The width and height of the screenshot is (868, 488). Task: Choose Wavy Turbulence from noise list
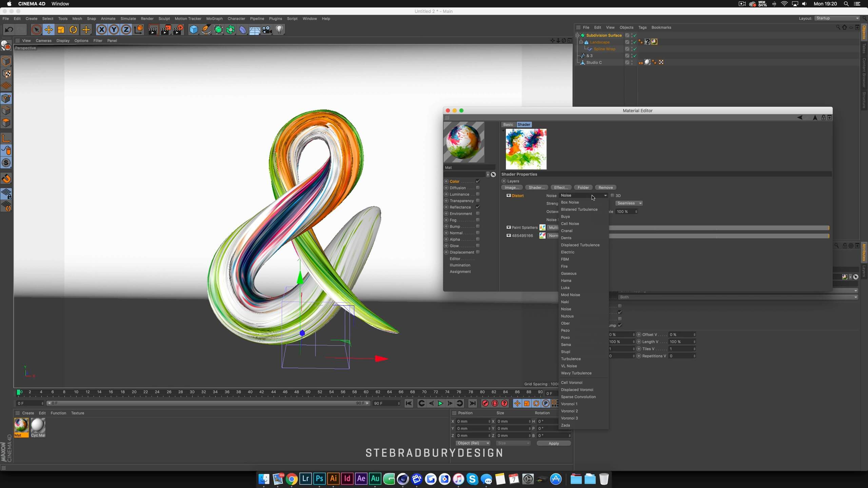point(576,373)
